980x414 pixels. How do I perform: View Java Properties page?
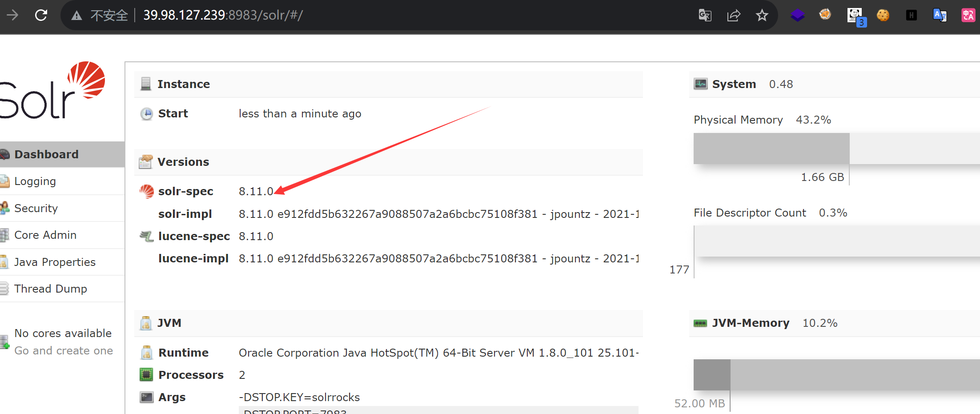tap(55, 262)
